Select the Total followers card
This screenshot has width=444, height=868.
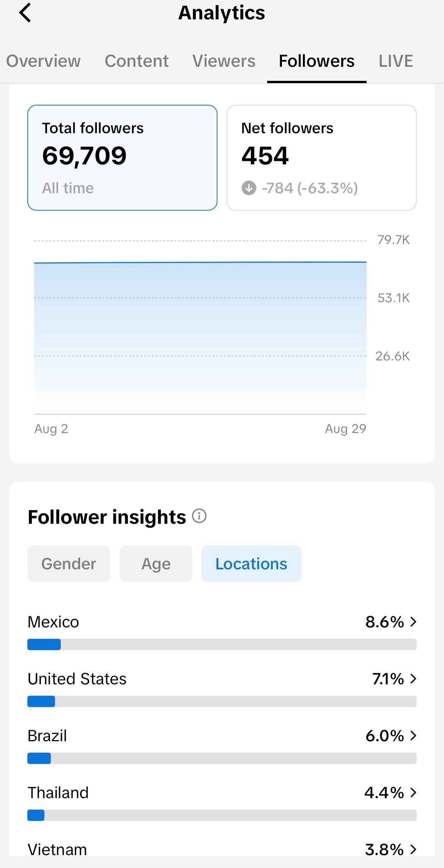[x=122, y=158]
